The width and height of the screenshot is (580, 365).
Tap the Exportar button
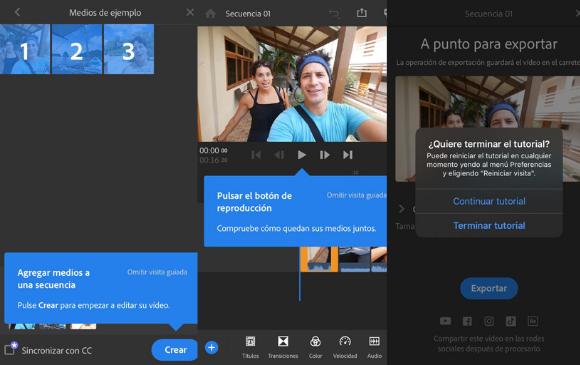(x=489, y=288)
